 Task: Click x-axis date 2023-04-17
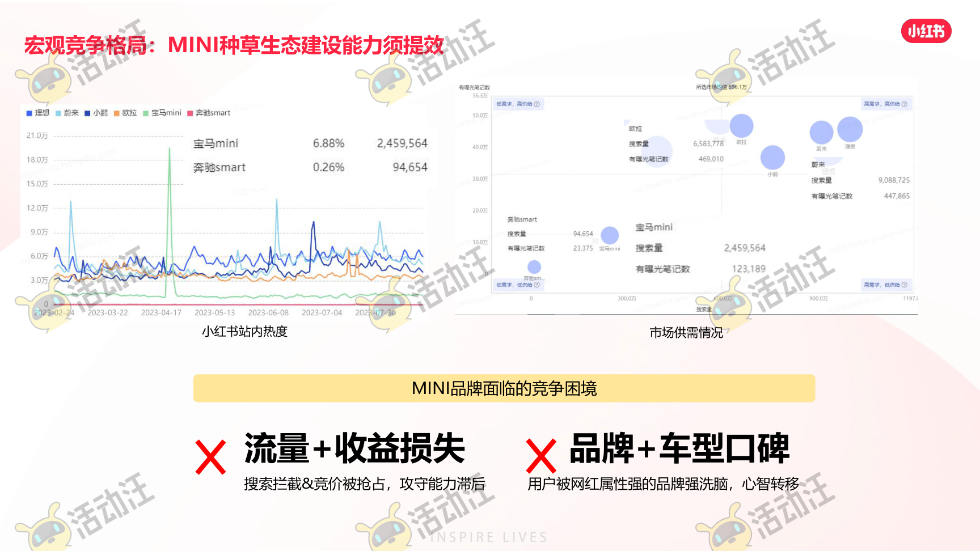tap(161, 313)
